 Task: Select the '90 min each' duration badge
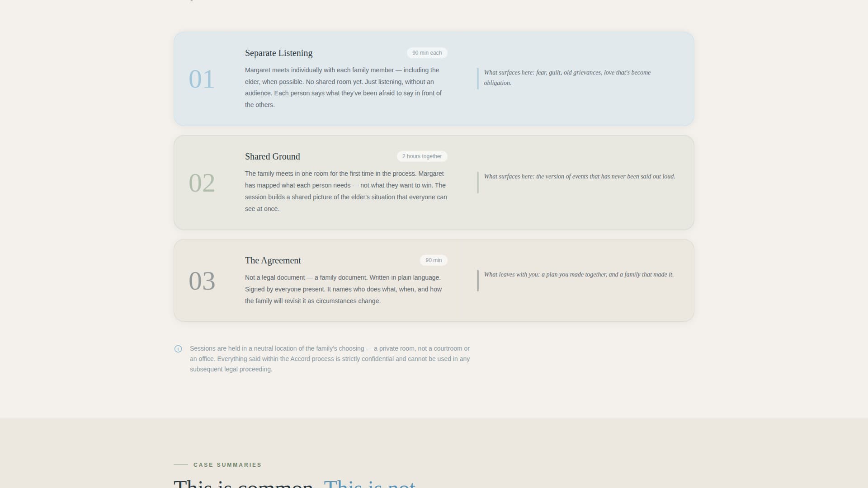click(x=427, y=52)
